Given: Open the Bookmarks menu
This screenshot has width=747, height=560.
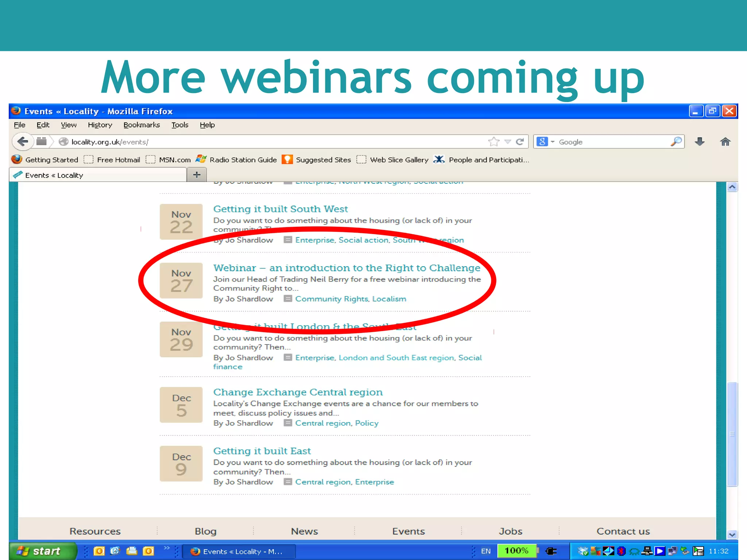Looking at the screenshot, I should 142,125.
